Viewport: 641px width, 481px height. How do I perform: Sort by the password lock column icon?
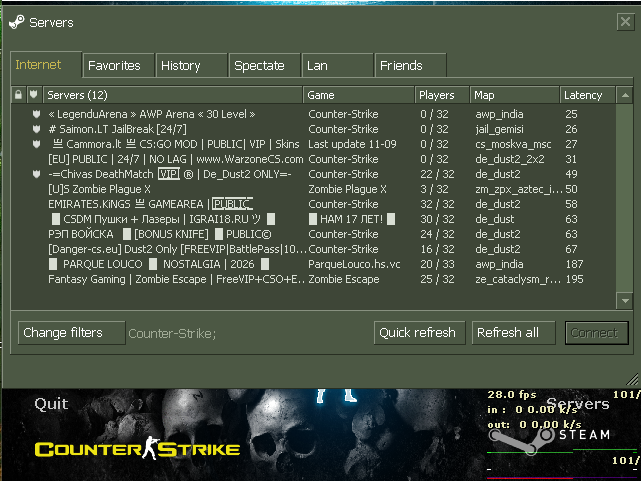[x=18, y=95]
